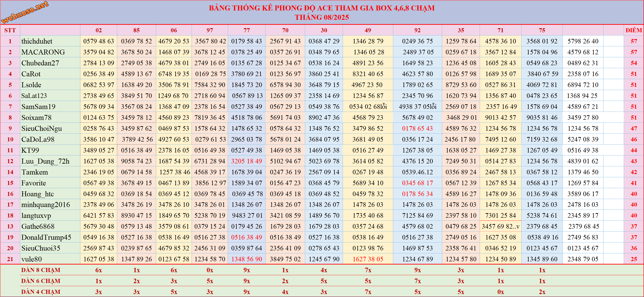Screen dimensions: 644x297
Task: Select thichduhet's score 57
Action: [634, 41]
